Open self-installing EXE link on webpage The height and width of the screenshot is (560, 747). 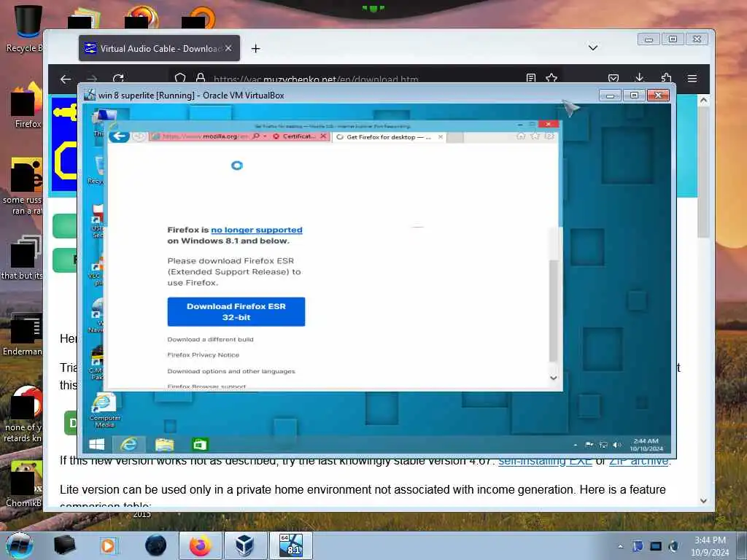tap(545, 461)
